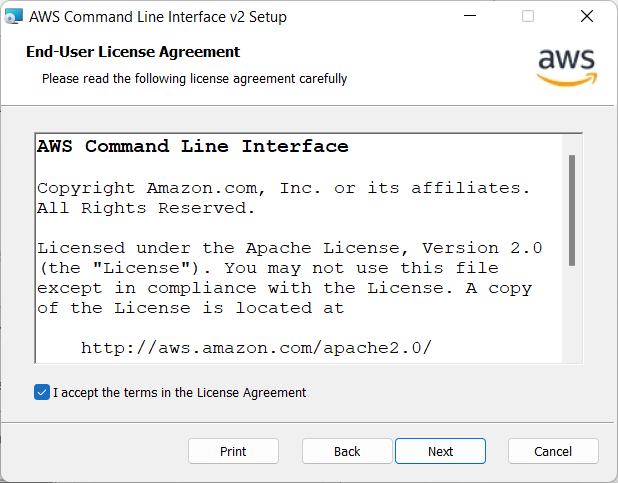This screenshot has width=618, height=483.
Task: Uncheck the license agreement acceptance checkbox
Action: coord(41,393)
